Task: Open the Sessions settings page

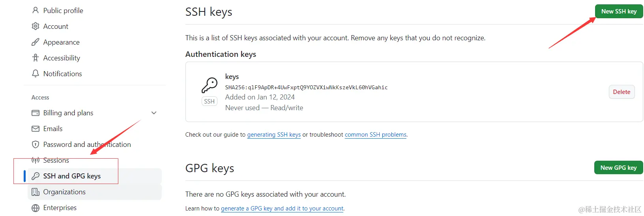Action: pyautogui.click(x=56, y=160)
